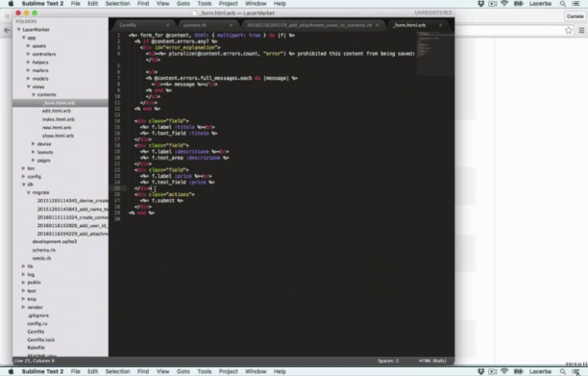Click the bookmark star in the browser window
Image resolution: width=588 pixels, height=376 pixels.
tap(569, 31)
